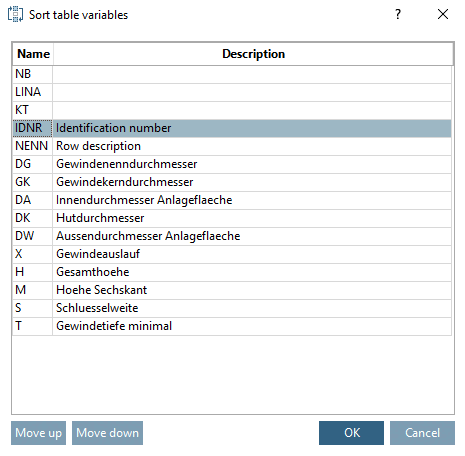Confirm sorting with the OK button
465x456 pixels.
pos(351,433)
